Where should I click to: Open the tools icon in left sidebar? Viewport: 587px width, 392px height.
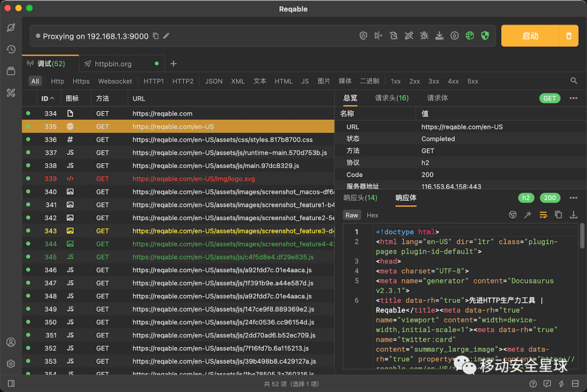tap(11, 92)
